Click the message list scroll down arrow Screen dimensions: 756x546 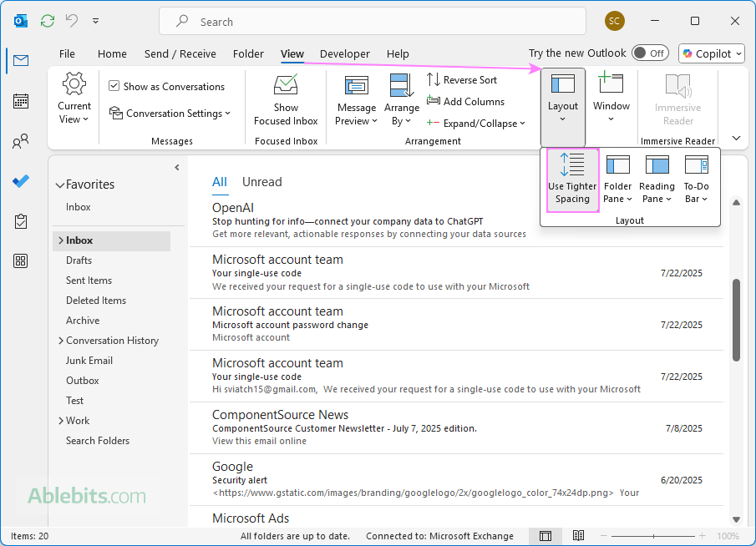click(x=736, y=519)
